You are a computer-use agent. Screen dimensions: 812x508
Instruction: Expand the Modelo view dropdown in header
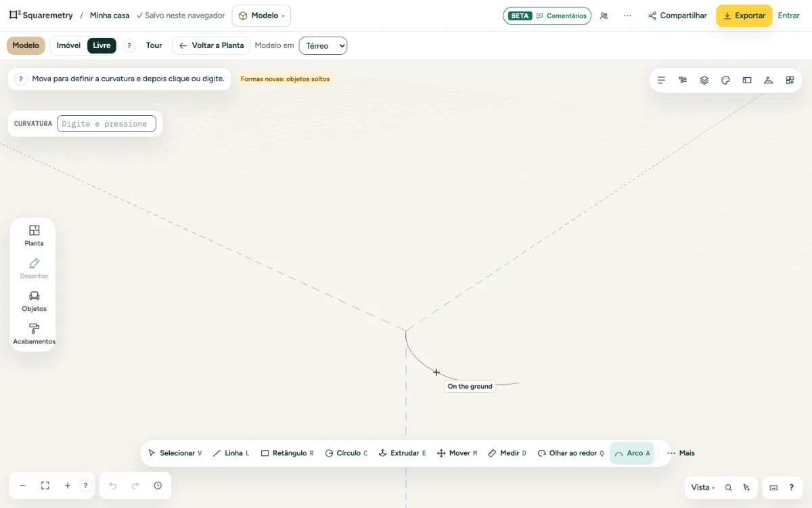pyautogui.click(x=261, y=16)
